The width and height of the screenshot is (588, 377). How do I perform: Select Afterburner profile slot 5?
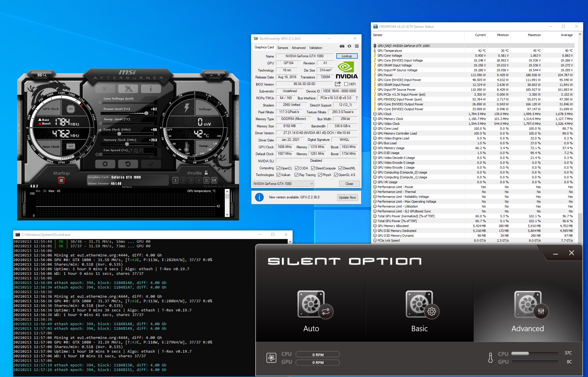[206, 180]
